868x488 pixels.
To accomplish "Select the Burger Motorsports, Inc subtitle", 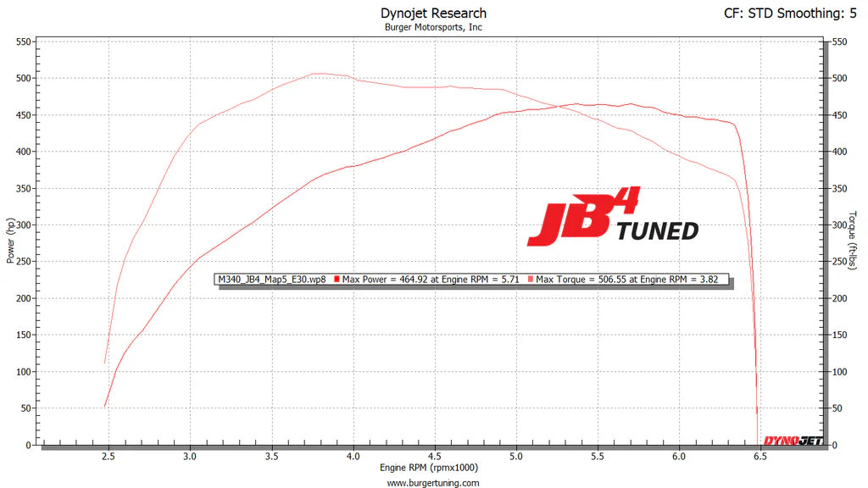I will coord(434,26).
